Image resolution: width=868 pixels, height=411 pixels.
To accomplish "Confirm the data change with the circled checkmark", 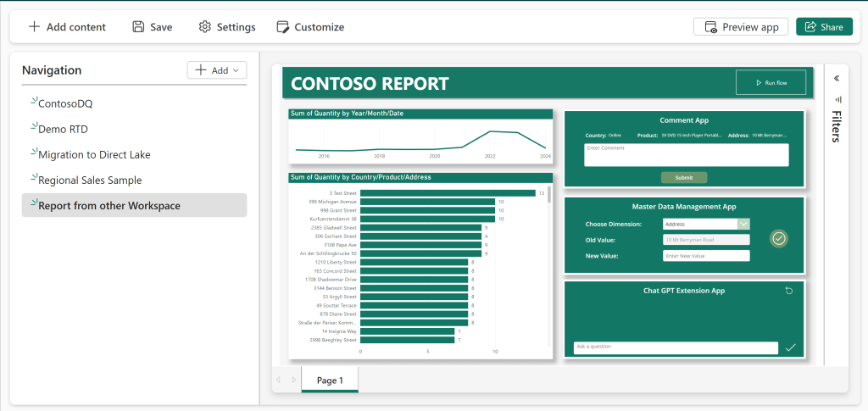I will 779,239.
